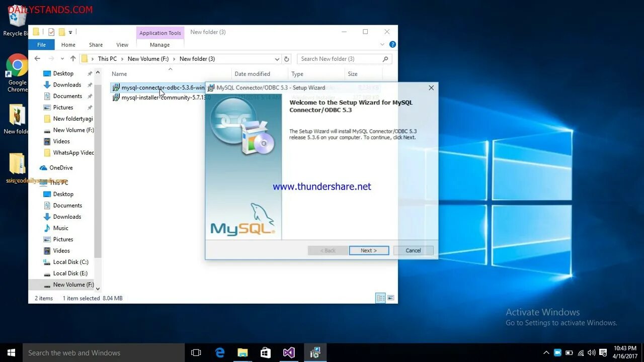Select This PC in the navigation pane
The height and width of the screenshot is (362, 644).
tap(58, 183)
